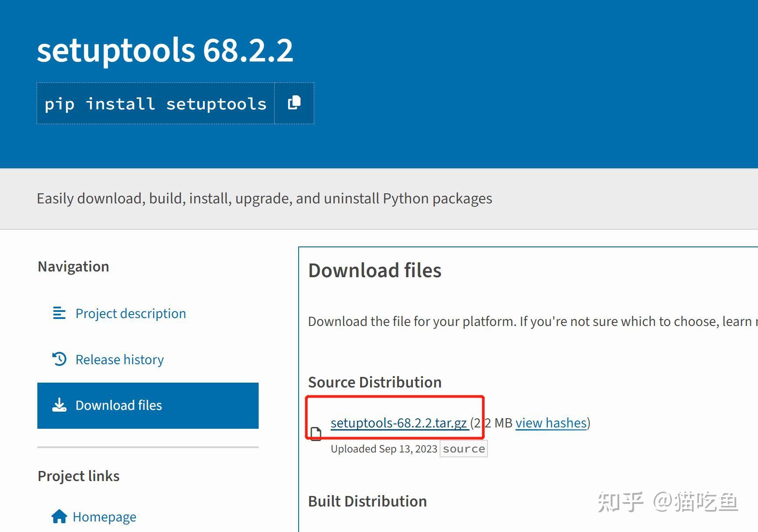Viewport: 758px width, 532px height.
Task: Download setuptools-68.2.2.tar.gz
Action: (398, 423)
